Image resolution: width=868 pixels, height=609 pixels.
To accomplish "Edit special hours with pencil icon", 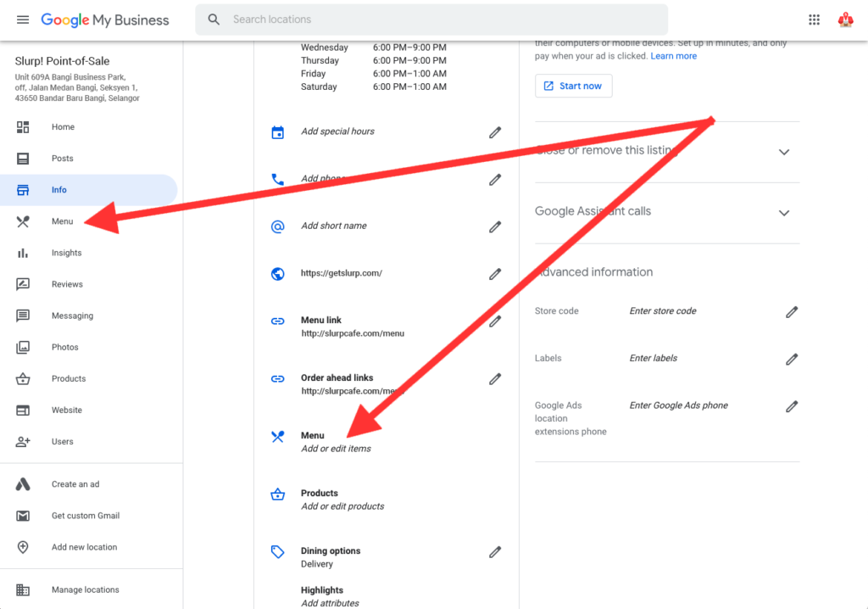I will (495, 132).
